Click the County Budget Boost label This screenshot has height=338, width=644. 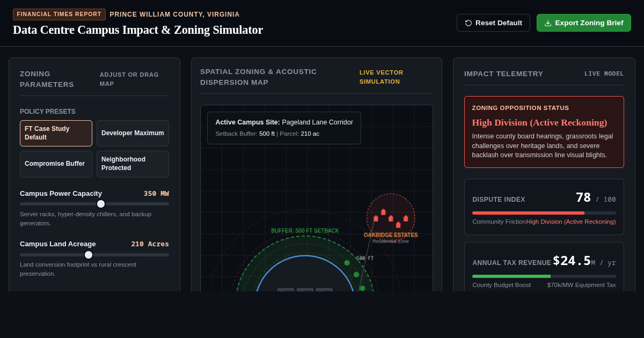coord(501,285)
